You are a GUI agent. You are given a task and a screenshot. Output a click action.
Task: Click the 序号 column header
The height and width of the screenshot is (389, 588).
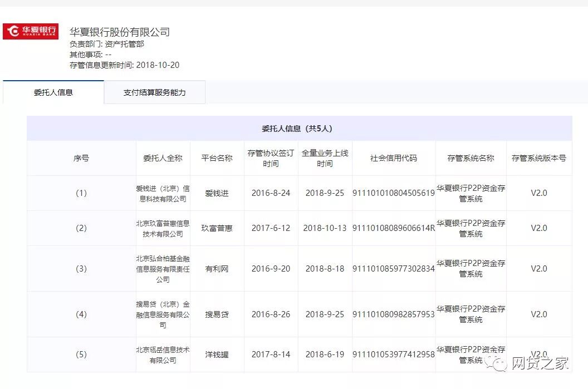click(x=81, y=158)
